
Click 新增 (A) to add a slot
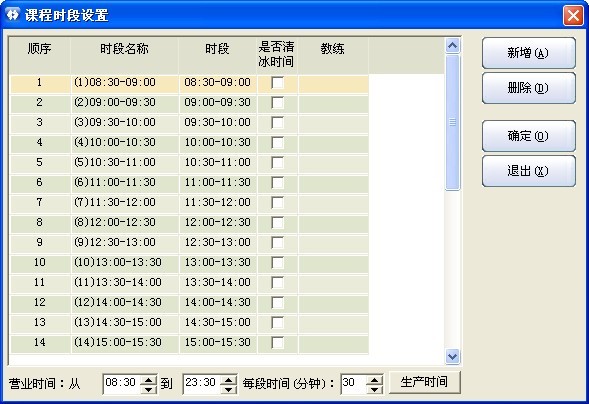529,53
